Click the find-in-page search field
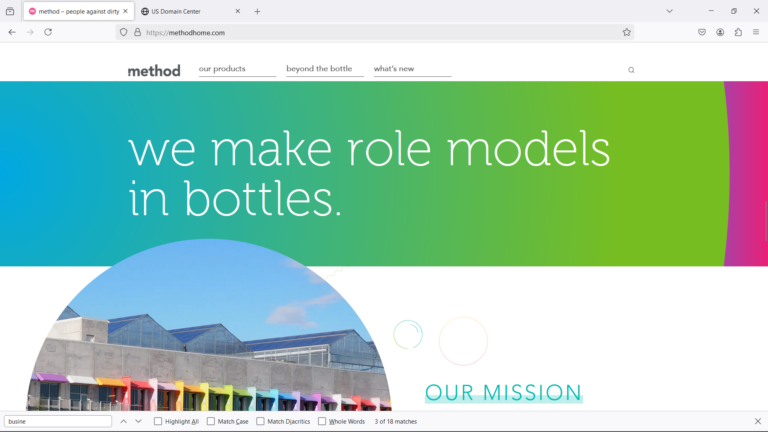The width and height of the screenshot is (768, 432). pos(58,422)
